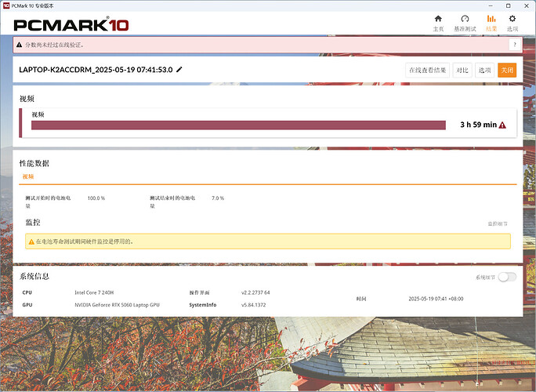The width and height of the screenshot is (536, 392).
Task: Click the pencil icon to rename result
Action: (179, 70)
